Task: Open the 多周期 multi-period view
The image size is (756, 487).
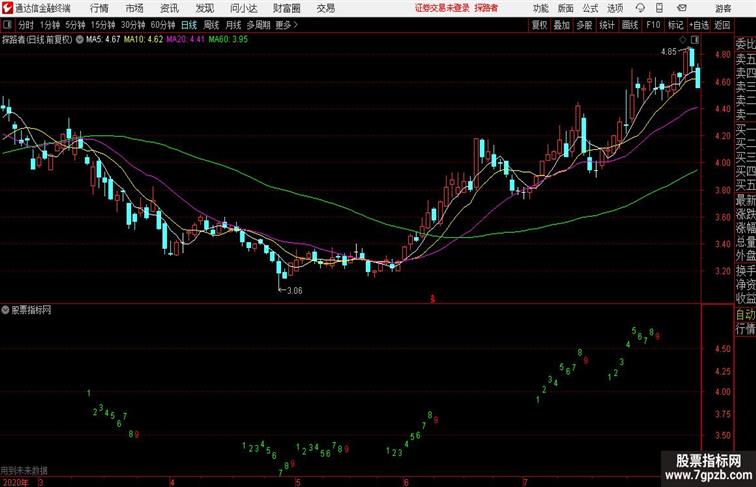Action: coord(259,25)
